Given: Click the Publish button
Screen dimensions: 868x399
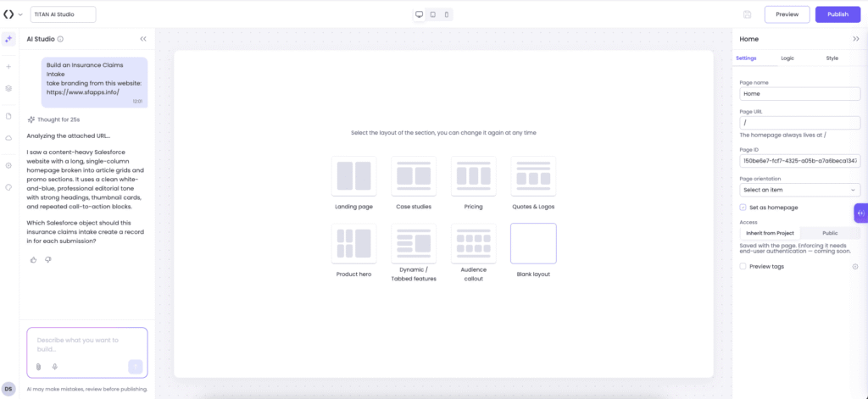Looking at the screenshot, I should [837, 14].
